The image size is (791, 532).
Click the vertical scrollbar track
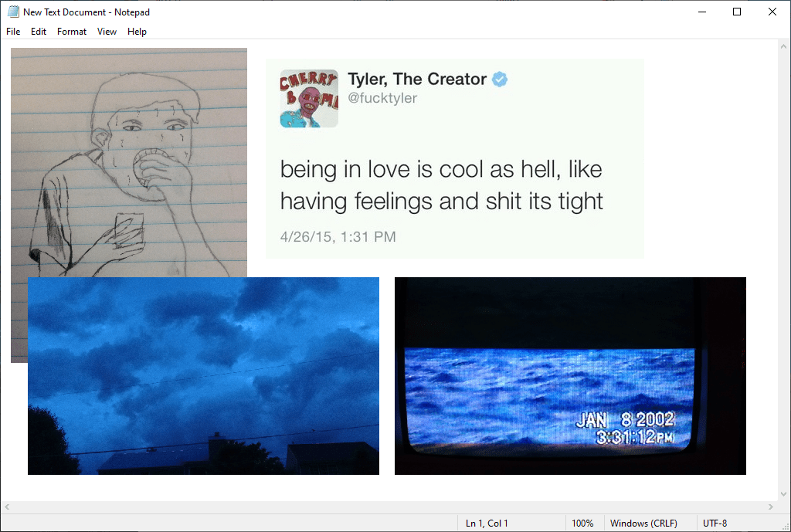783,270
